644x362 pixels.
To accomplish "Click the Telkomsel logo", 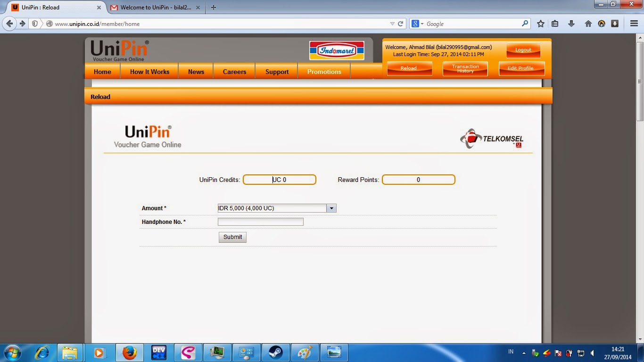I will click(492, 139).
